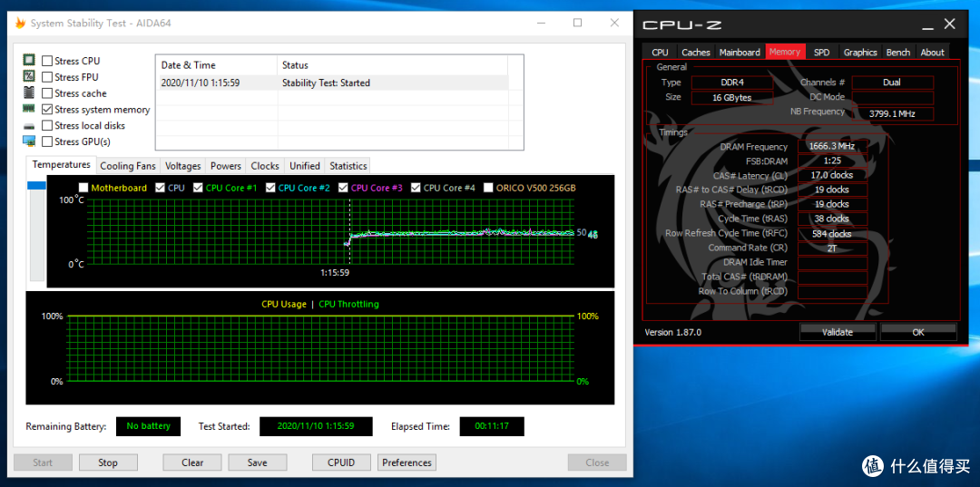Switch to the Temperatures tab
The image size is (980, 487).
(62, 165)
